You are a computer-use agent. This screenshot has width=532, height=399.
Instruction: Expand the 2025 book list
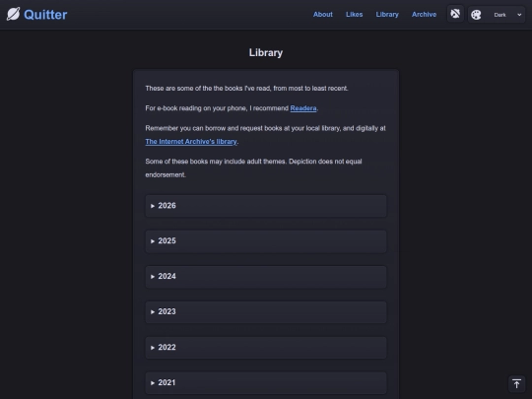click(x=266, y=241)
